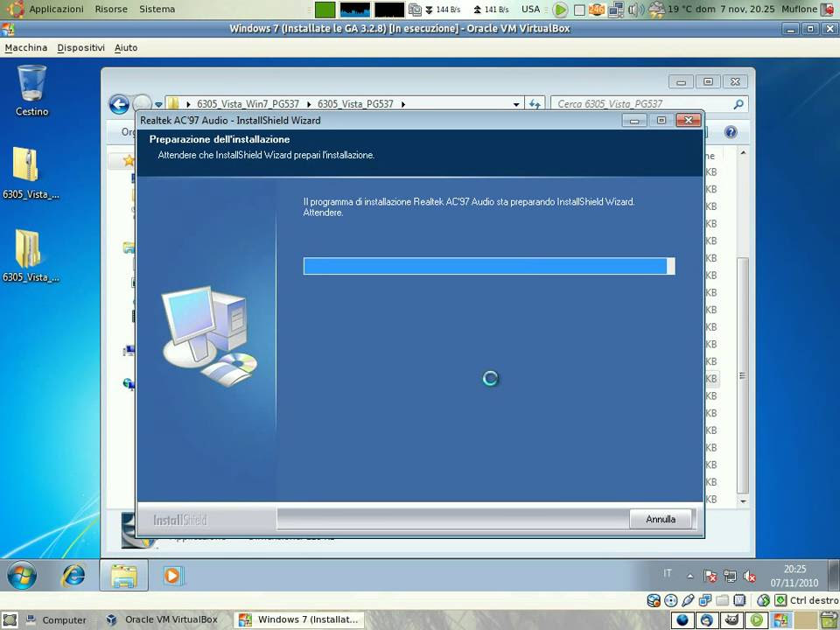Click VirtualBox hard disk activity icon
840x630 pixels.
654,600
